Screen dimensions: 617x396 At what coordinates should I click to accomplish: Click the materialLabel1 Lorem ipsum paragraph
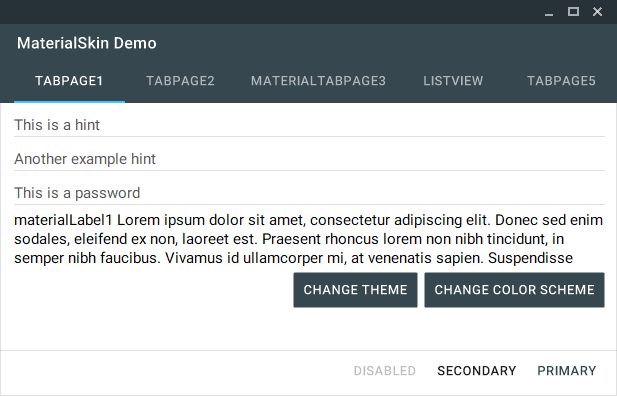tap(308, 239)
